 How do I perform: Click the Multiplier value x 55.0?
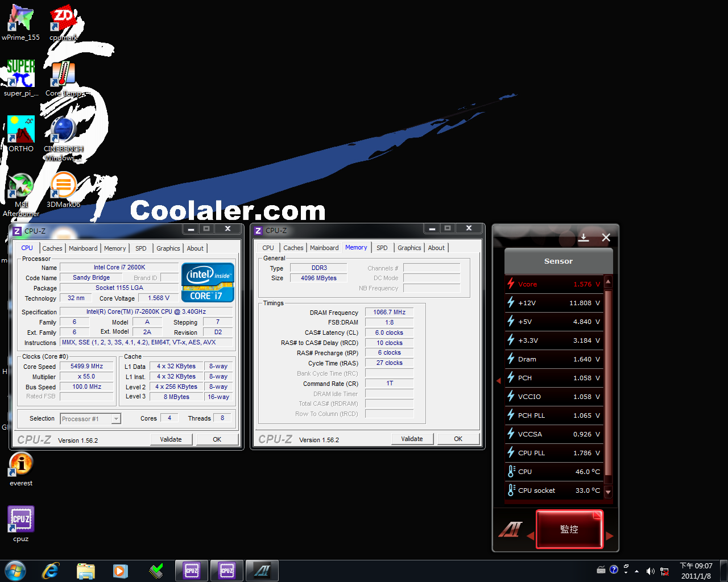coord(87,377)
